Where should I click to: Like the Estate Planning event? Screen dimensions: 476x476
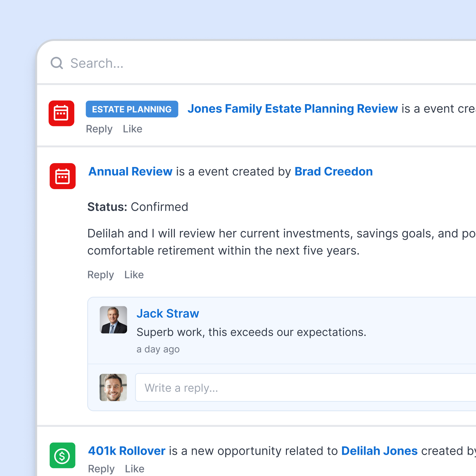tap(133, 129)
